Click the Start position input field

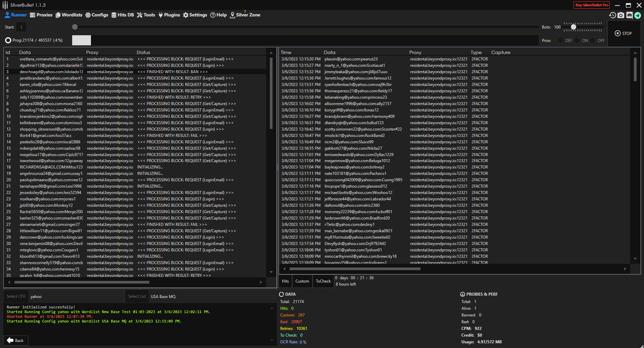pyautogui.click(x=21, y=27)
